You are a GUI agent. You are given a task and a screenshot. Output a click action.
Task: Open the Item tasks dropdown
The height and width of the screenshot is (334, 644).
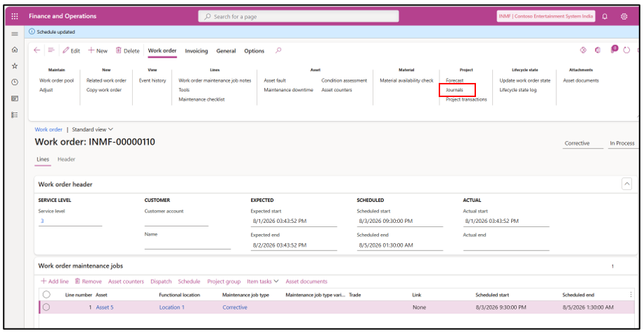click(x=262, y=281)
